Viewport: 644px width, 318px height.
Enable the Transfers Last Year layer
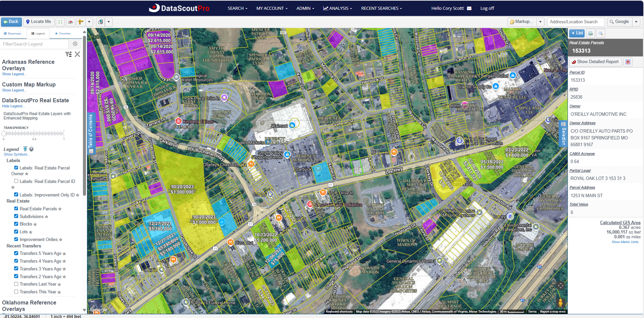pos(16,284)
